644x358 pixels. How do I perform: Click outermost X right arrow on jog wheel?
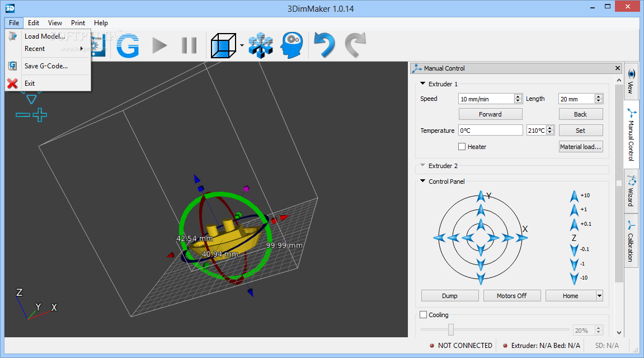522,238
